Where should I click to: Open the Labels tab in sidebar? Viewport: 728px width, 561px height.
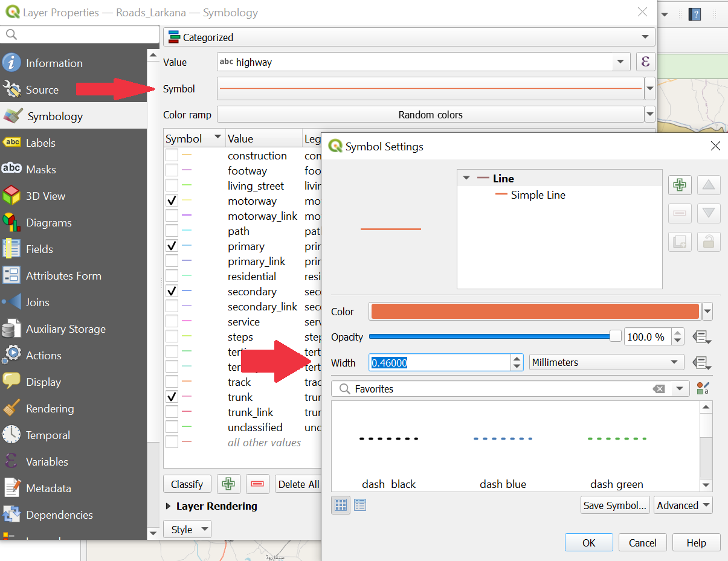[40, 143]
